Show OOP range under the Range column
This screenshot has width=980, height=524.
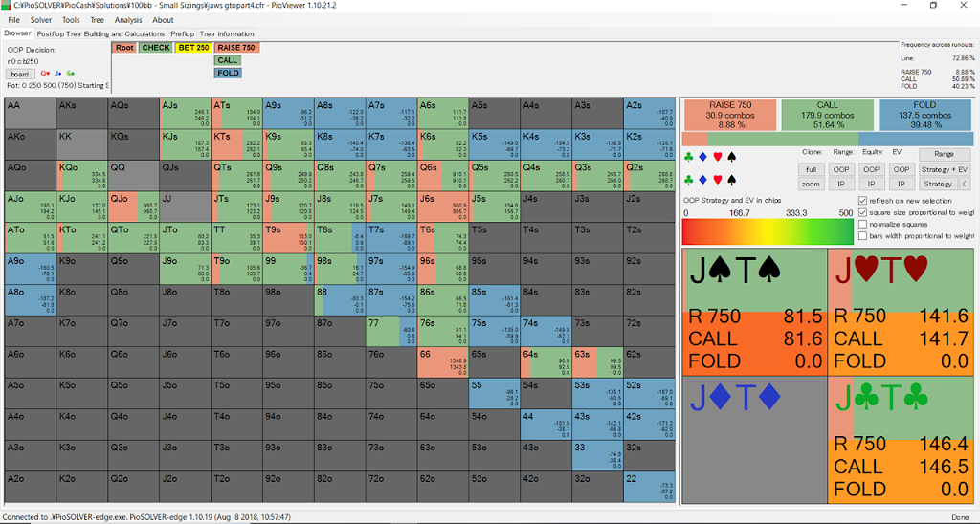click(x=841, y=169)
